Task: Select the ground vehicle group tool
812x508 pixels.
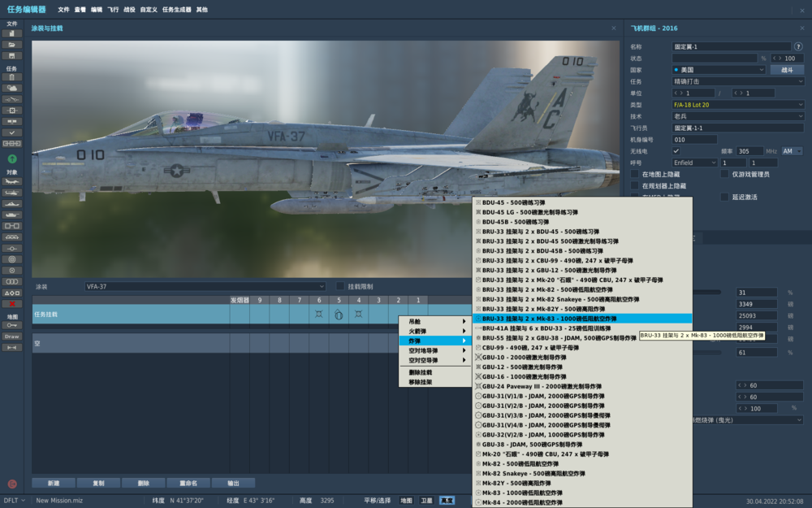Action: pyautogui.click(x=12, y=215)
